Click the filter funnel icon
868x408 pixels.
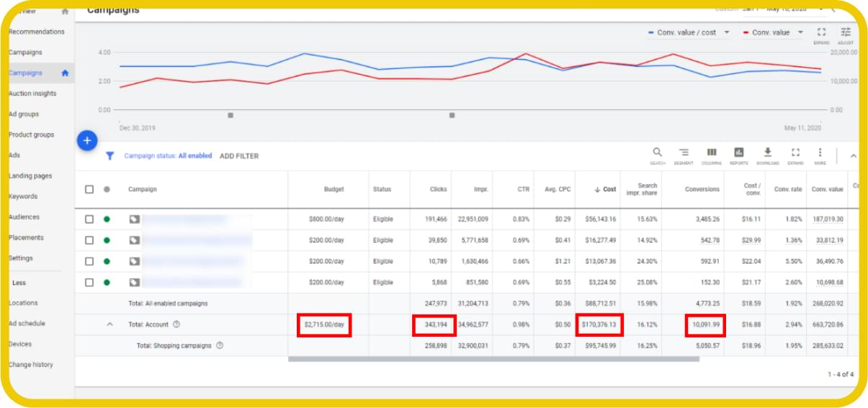(110, 155)
